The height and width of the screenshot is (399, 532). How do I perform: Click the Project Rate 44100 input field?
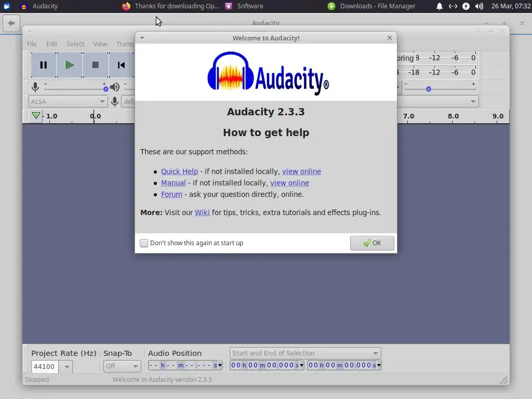(x=45, y=366)
